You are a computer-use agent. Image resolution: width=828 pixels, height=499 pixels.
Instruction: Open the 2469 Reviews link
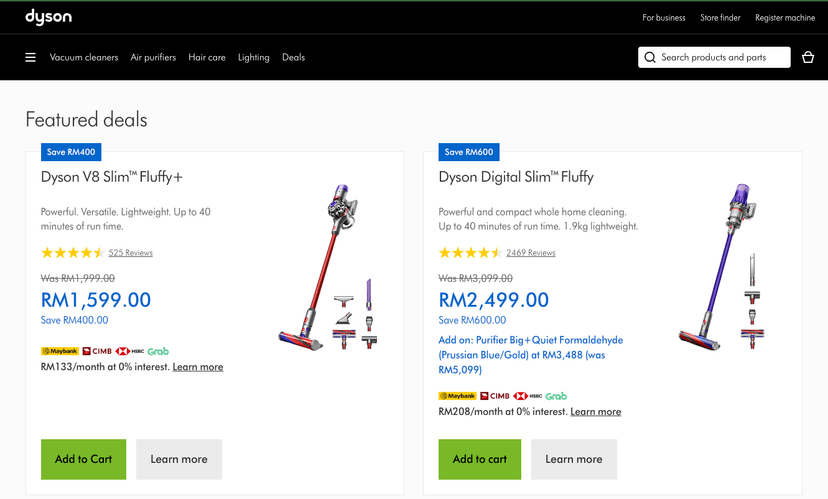(531, 253)
